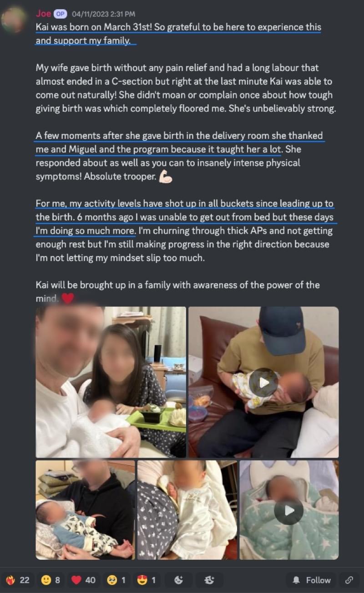This screenshot has width=364, height=593.
Task: Click the red heart reaction showing 40
Action: pyautogui.click(x=83, y=580)
